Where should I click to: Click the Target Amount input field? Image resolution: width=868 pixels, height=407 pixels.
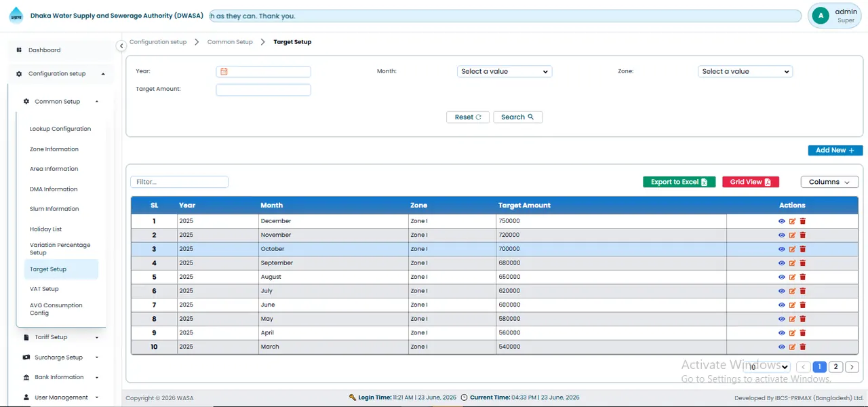coord(263,90)
